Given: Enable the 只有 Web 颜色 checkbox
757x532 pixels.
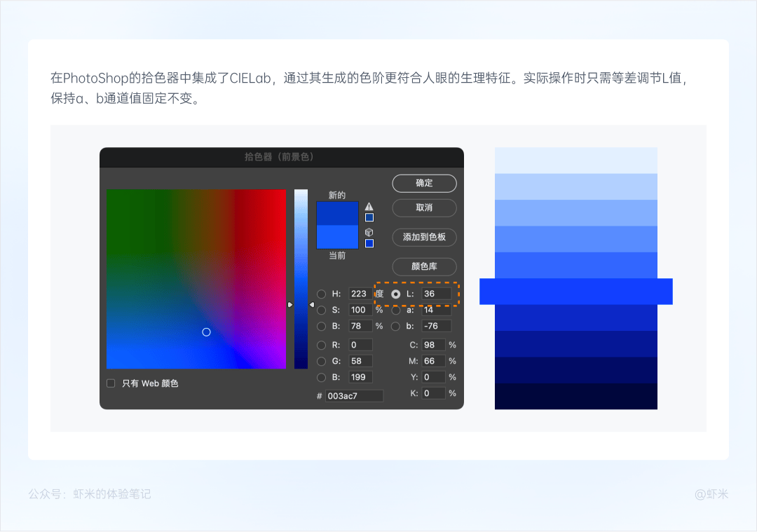Looking at the screenshot, I should [x=111, y=383].
